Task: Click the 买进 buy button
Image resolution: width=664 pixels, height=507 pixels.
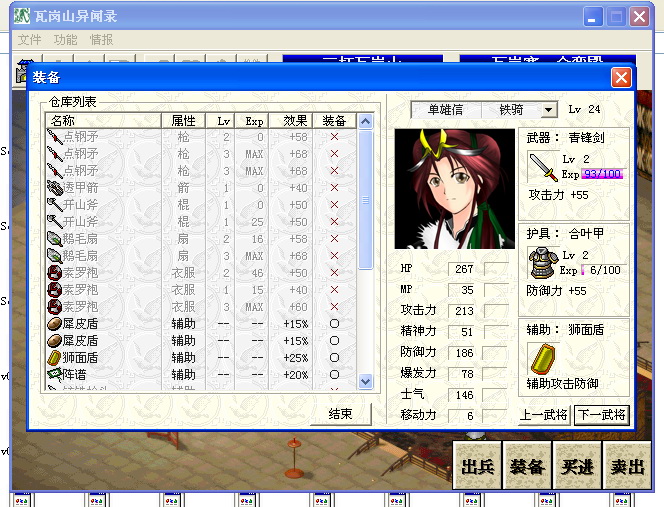Action: 577,467
